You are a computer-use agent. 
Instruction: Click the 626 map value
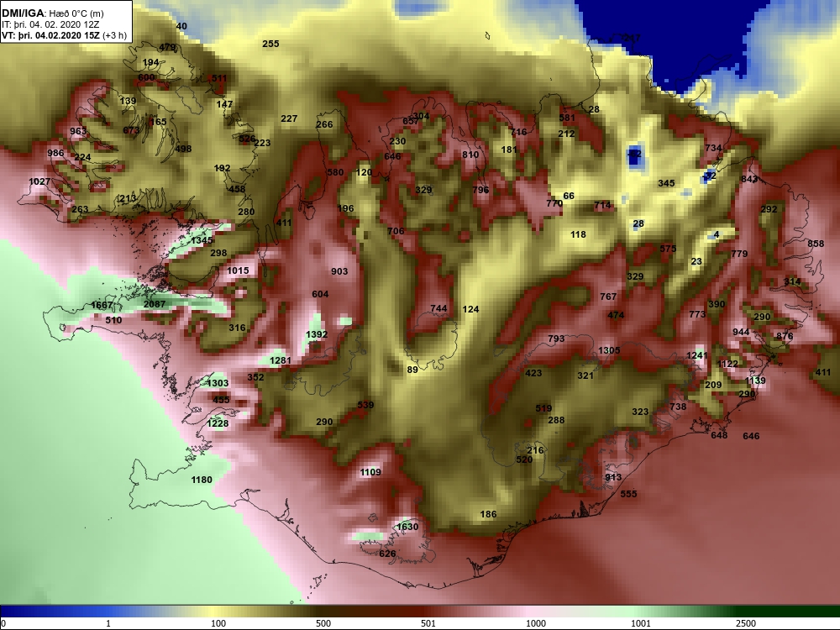point(387,554)
